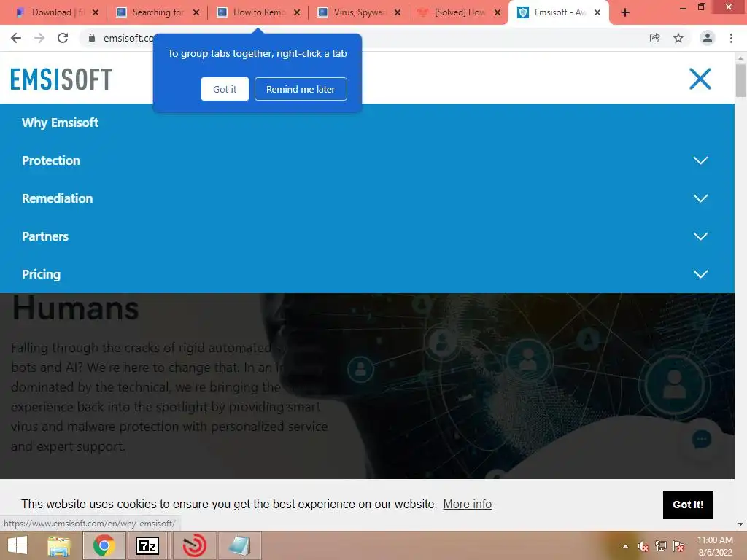747x560 pixels.
Task: Open the Action Center flag icon
Action: (678, 546)
